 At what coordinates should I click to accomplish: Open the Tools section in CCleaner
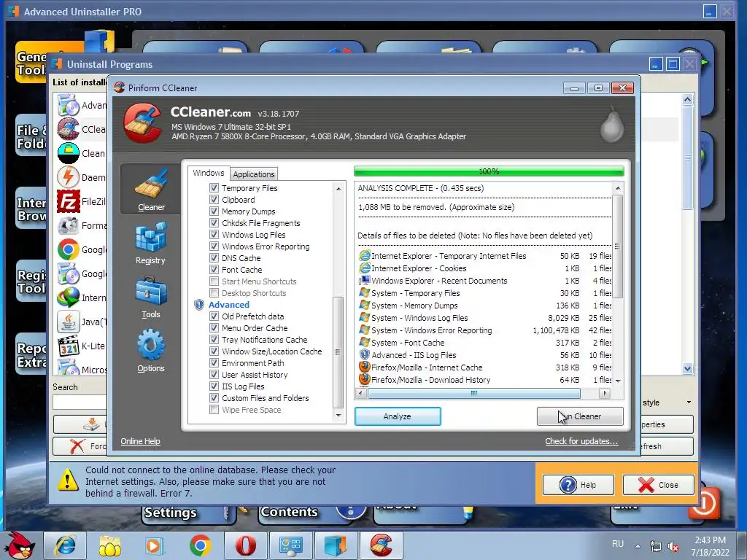click(150, 297)
